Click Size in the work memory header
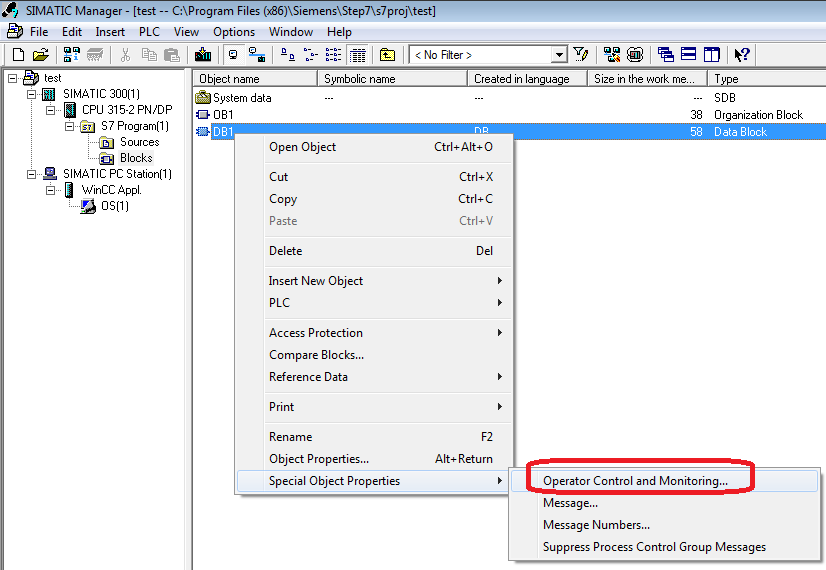The height and width of the screenshot is (570, 826). click(647, 79)
